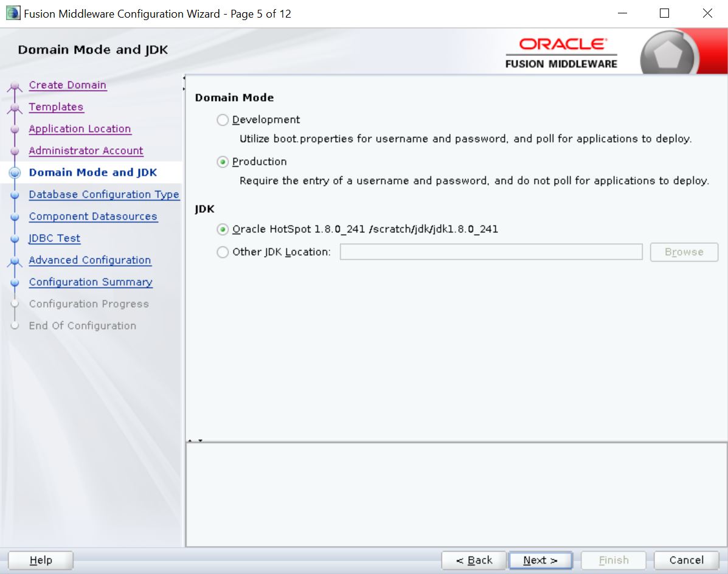The image size is (728, 574).
Task: Choose Oracle HotSpot 1.8.0_241 JDK option
Action: point(223,229)
